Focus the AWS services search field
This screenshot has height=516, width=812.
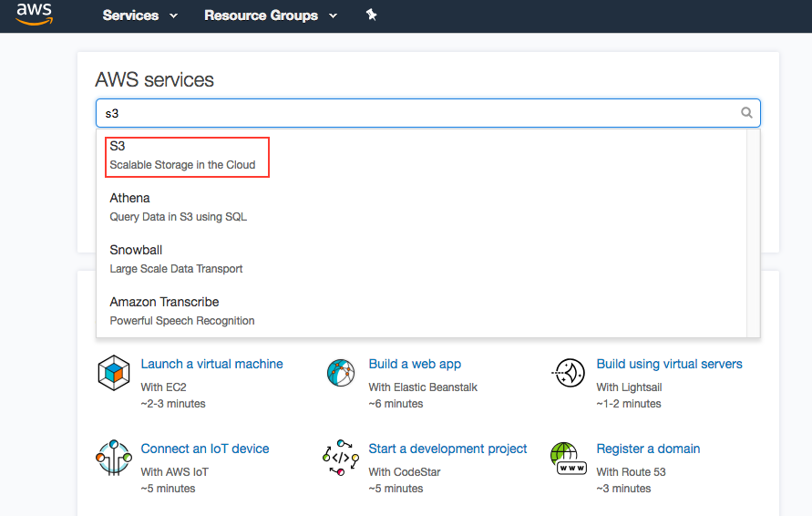pos(427,113)
